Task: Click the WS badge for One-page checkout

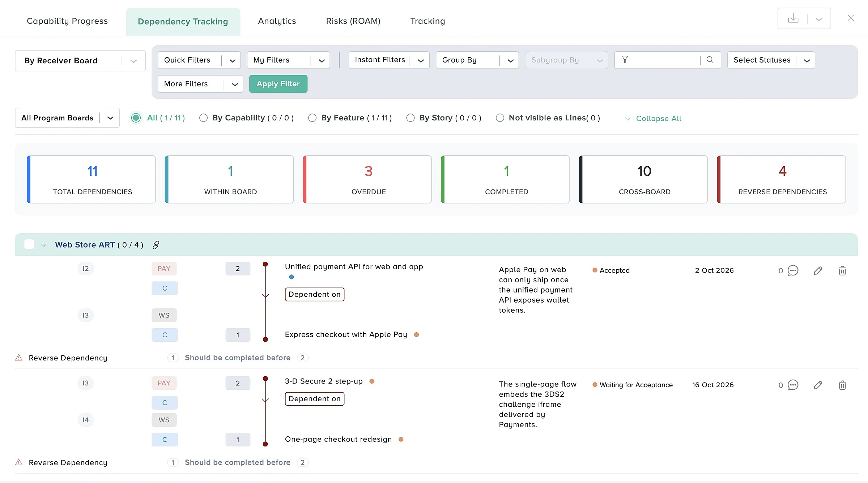Action: pos(164,420)
